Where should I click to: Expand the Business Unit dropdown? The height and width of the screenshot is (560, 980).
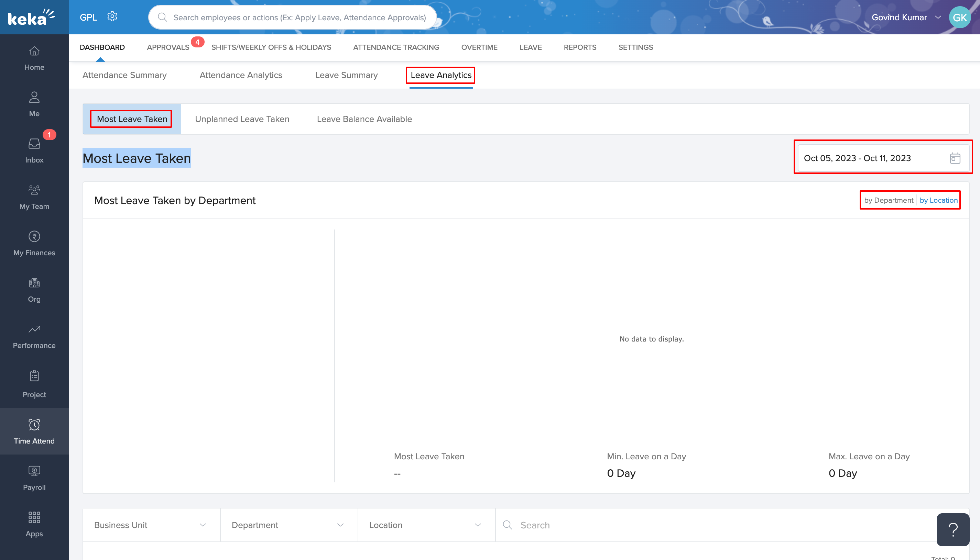151,525
